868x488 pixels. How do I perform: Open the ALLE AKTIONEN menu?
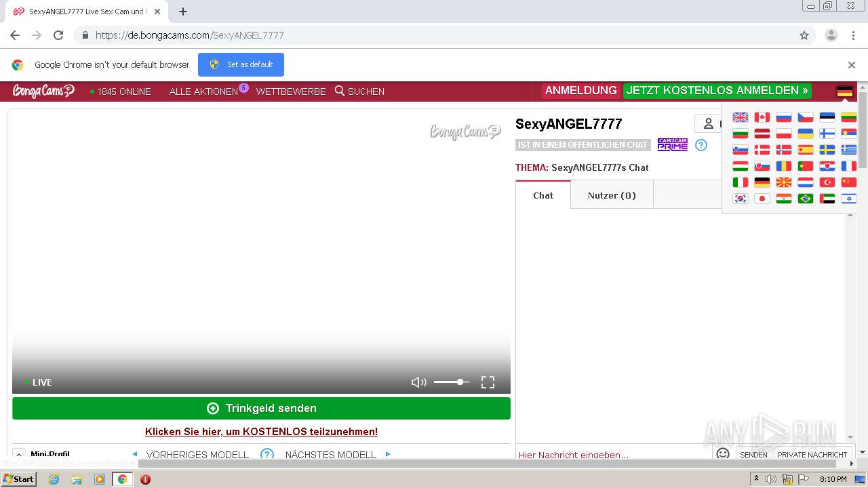203,91
